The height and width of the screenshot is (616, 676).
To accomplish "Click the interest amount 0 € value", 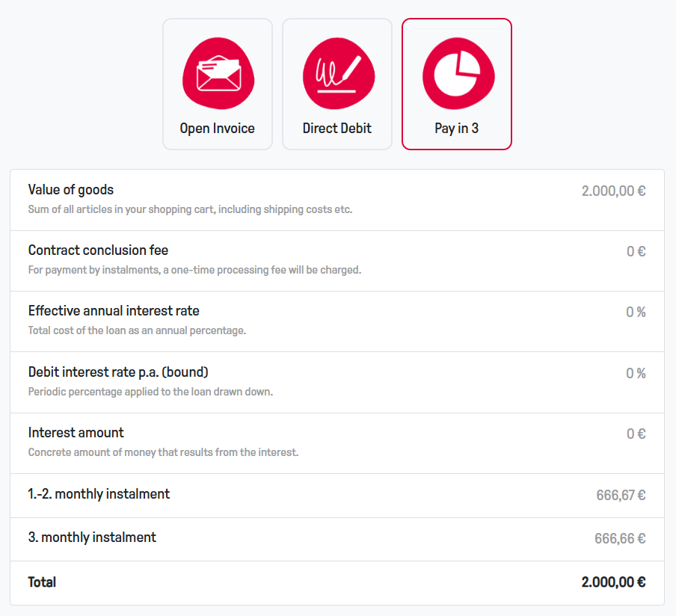I will (x=636, y=434).
